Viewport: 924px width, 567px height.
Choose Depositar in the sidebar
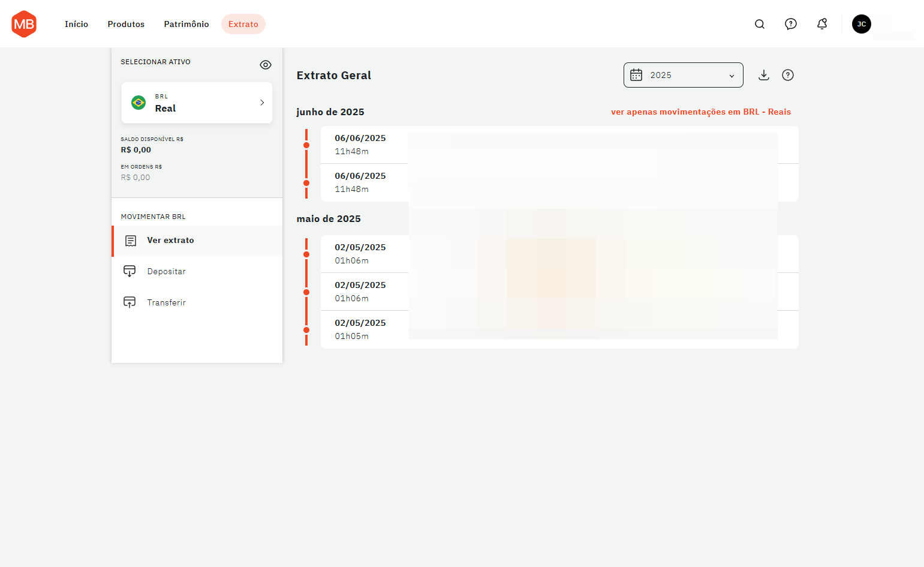point(197,271)
